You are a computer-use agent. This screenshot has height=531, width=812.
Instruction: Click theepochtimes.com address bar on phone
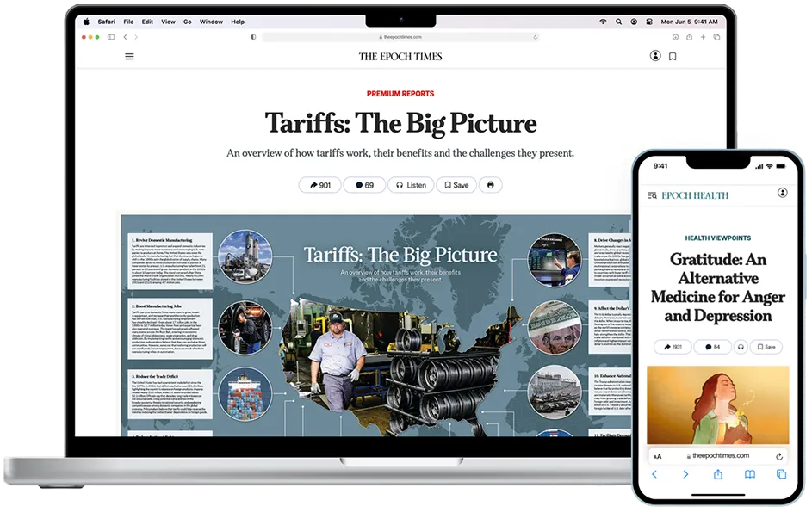pyautogui.click(x=718, y=456)
